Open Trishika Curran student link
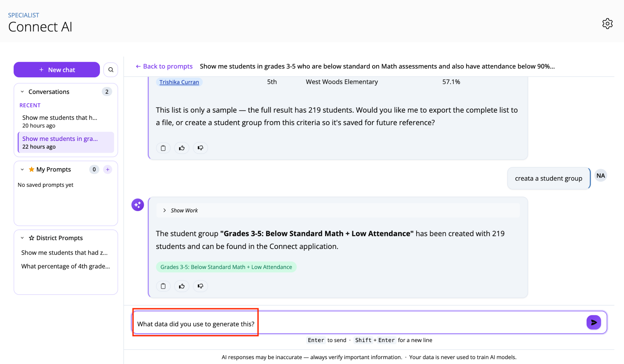This screenshot has width=624, height=364. pos(179,82)
